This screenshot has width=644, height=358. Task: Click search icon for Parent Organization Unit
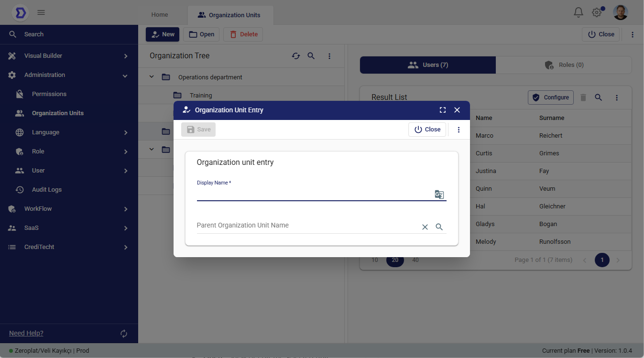[439, 227]
